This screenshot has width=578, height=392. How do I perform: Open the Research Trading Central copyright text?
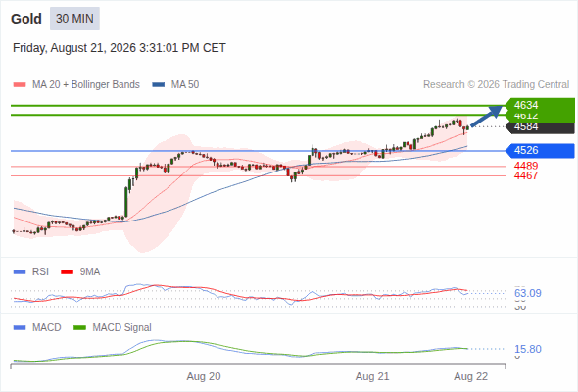coord(496,85)
